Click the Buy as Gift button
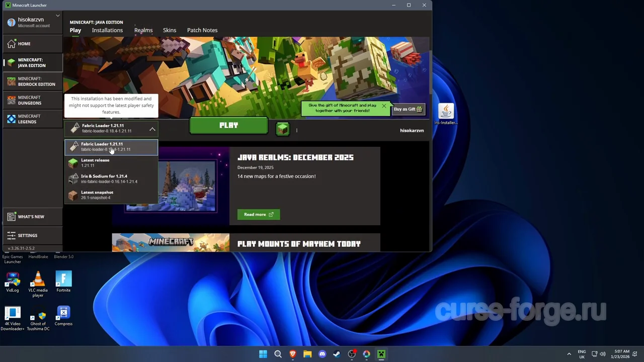This screenshot has height=362, width=644. (x=408, y=109)
